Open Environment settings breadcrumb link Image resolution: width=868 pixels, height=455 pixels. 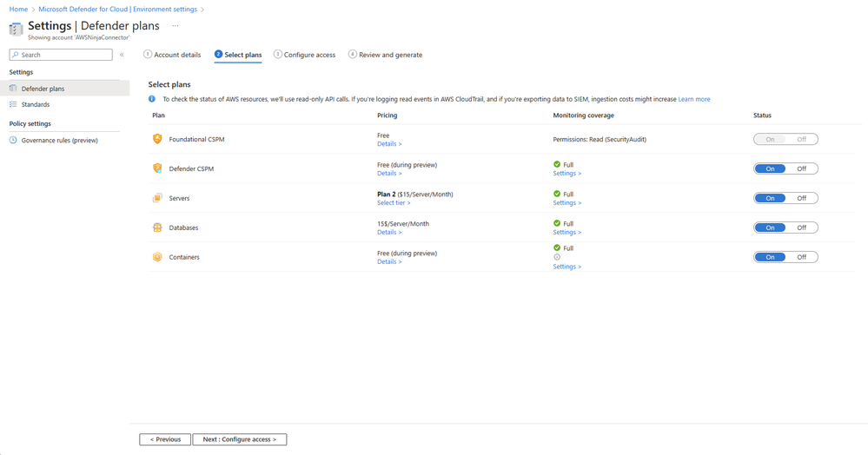[x=118, y=10]
